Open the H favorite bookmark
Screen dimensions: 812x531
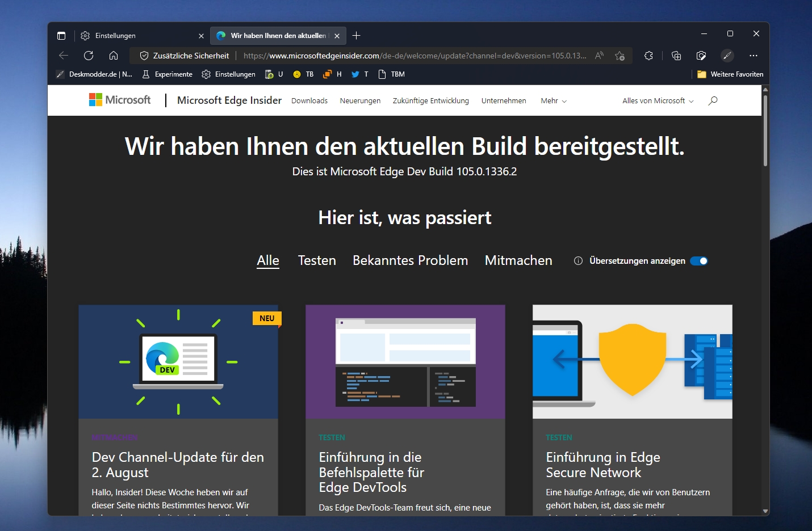(x=332, y=74)
